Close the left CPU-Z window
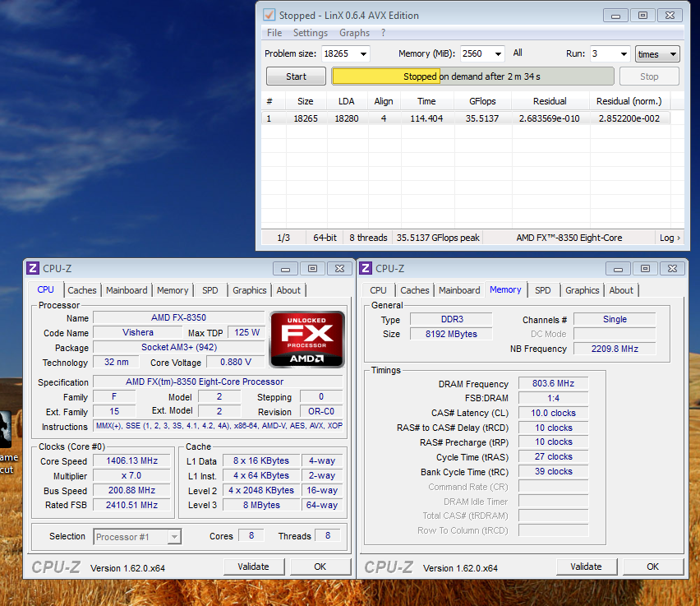This screenshot has height=606, width=700. (x=340, y=269)
